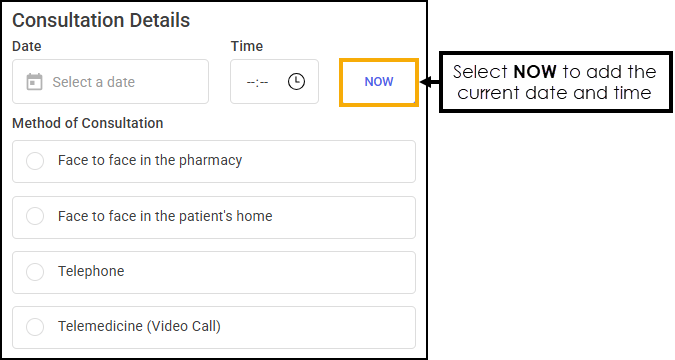Click the 'Face to face in the patient's home' label text
Screen dimensions: 675x360
click(165, 216)
